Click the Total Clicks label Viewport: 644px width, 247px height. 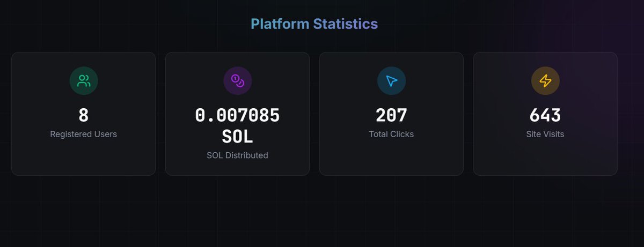tap(391, 134)
